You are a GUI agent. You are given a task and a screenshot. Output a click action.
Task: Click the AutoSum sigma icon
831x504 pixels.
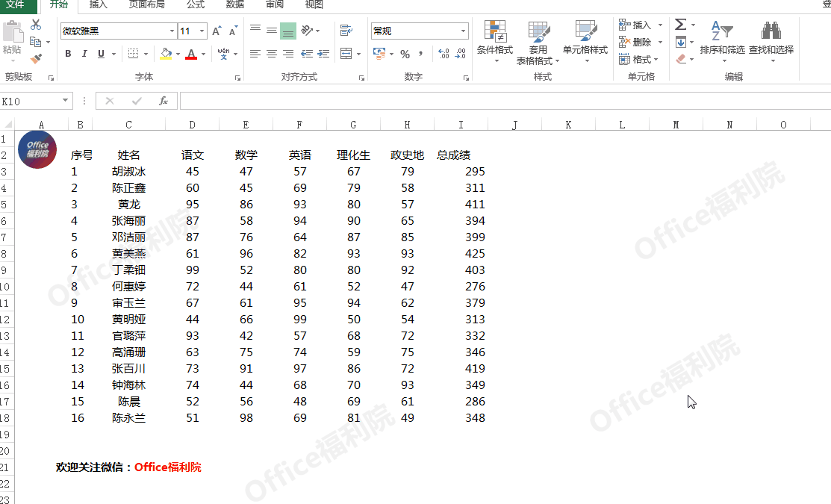click(x=680, y=25)
